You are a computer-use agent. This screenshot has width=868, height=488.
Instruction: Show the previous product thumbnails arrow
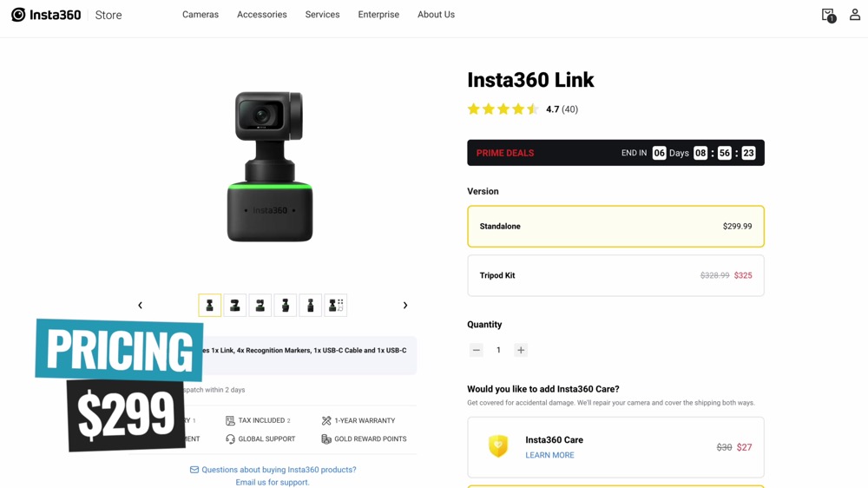141,306
